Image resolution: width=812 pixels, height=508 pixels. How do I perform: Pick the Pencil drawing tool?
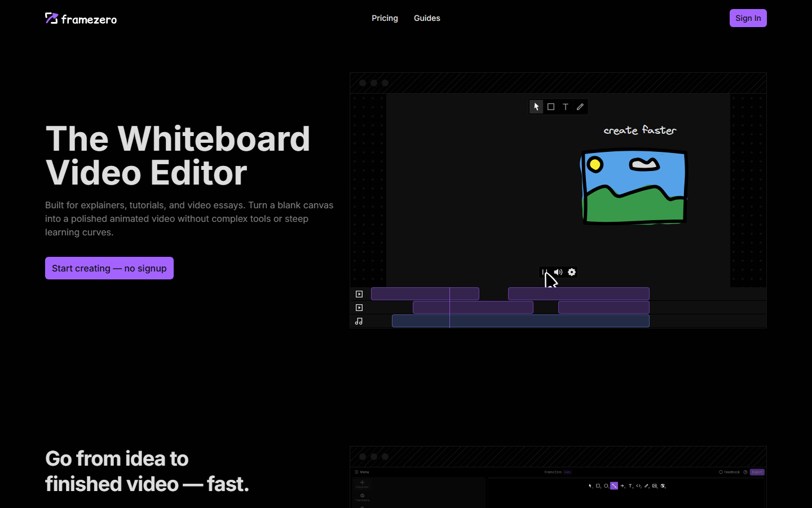pos(580,107)
